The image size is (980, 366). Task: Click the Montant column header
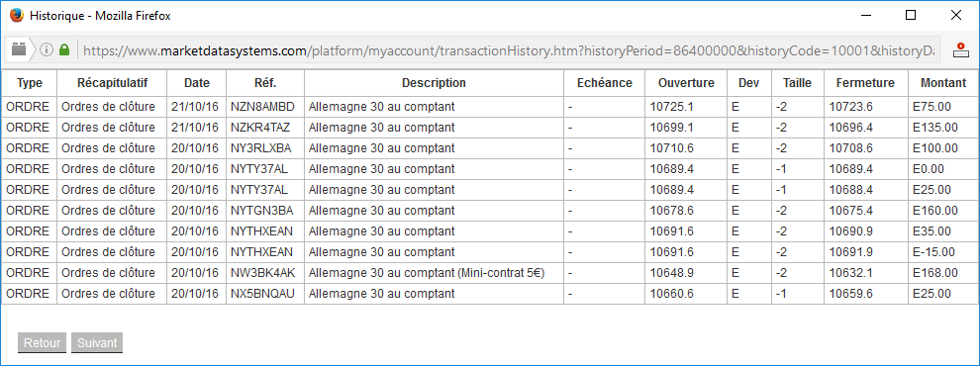[943, 83]
